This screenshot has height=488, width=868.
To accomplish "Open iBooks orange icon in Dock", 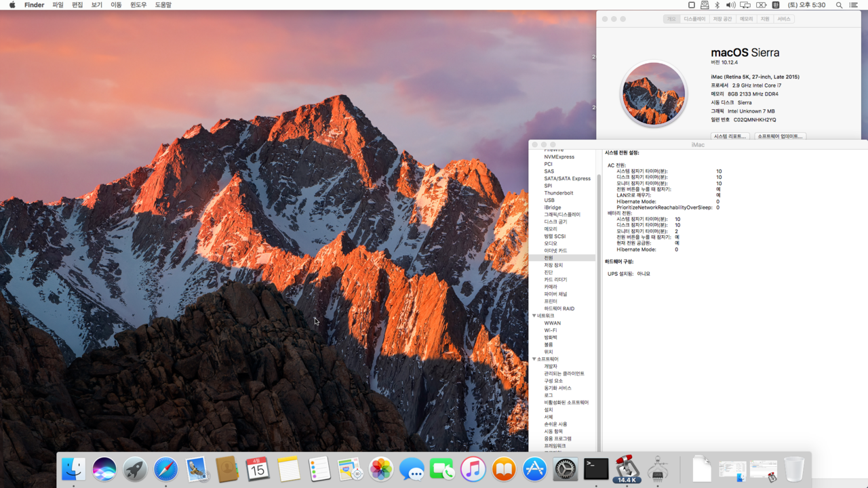I will [504, 469].
